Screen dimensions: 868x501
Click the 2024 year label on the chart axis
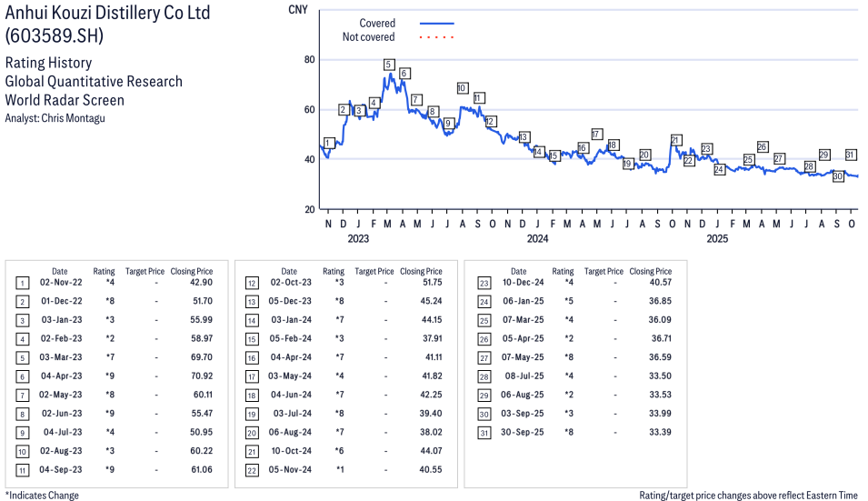[x=537, y=239]
